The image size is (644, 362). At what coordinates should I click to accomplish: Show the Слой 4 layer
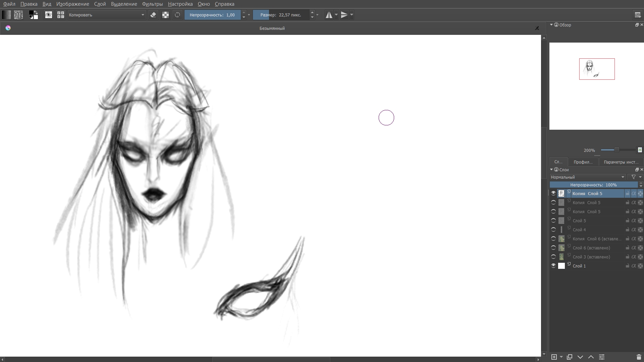pyautogui.click(x=553, y=230)
